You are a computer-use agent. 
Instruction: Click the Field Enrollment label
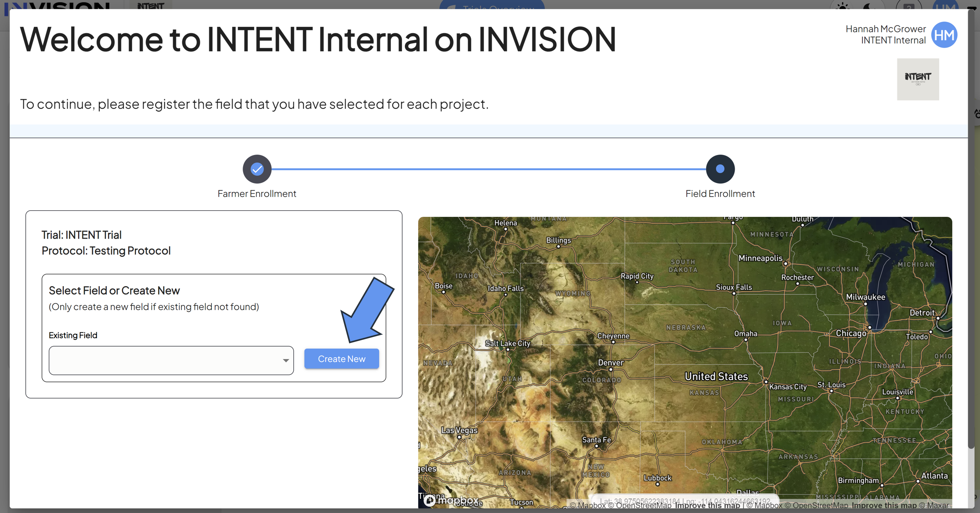tap(720, 193)
